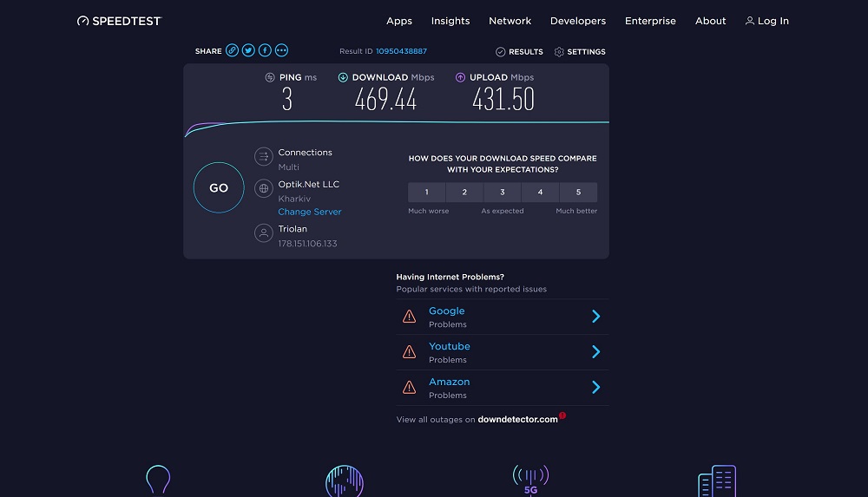Rate download speed as 1 Much worse
Viewport: 868px width, 497px height.
click(x=427, y=192)
